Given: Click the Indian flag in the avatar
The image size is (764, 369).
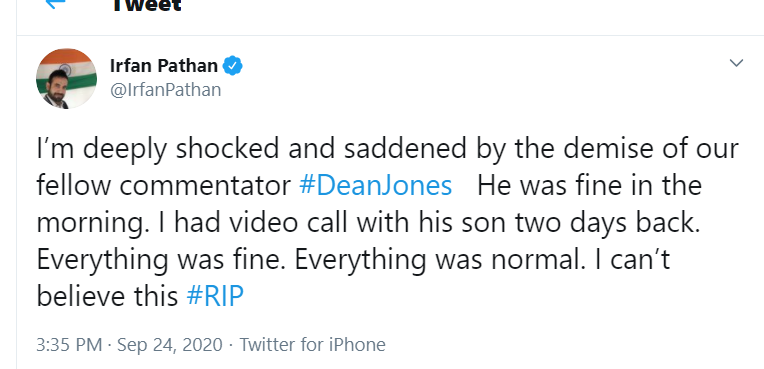Looking at the screenshot, I should (x=66, y=66).
